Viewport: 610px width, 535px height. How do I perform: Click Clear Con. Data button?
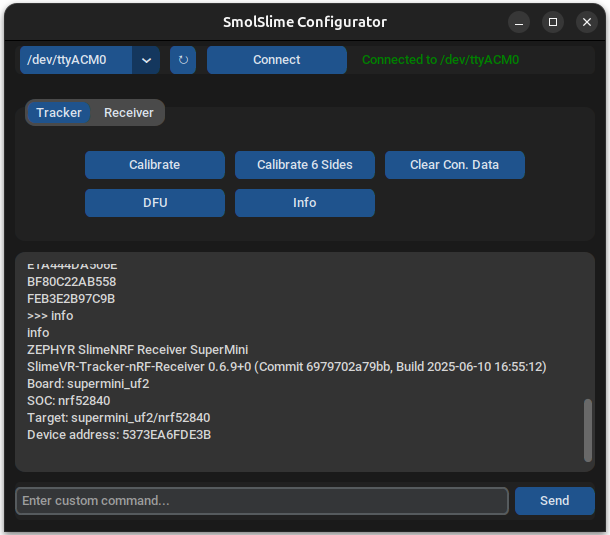pos(455,165)
